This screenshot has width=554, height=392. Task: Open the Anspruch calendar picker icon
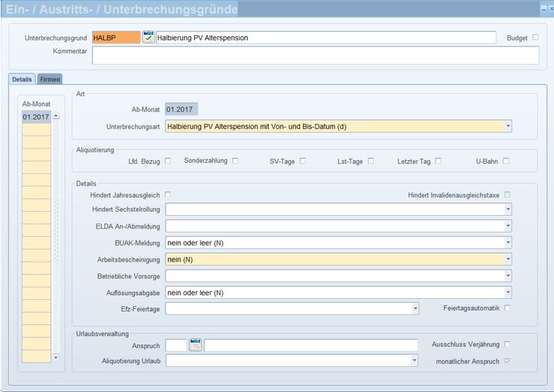pyautogui.click(x=195, y=345)
